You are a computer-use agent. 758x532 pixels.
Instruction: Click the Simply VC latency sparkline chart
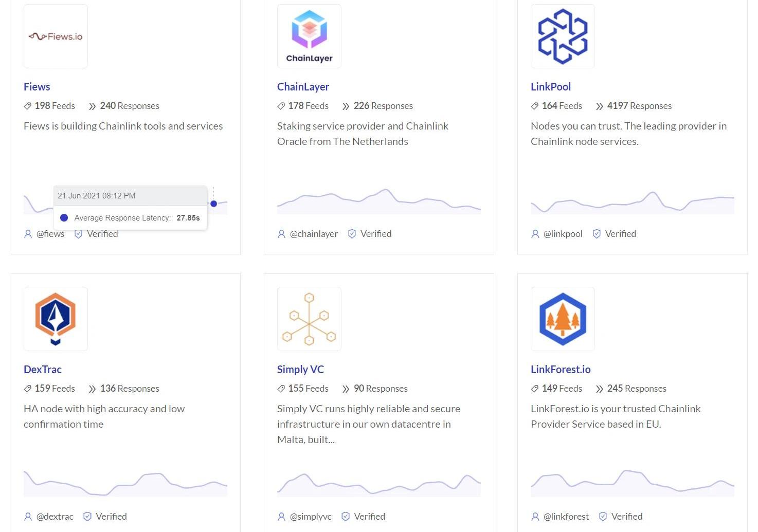click(379, 484)
